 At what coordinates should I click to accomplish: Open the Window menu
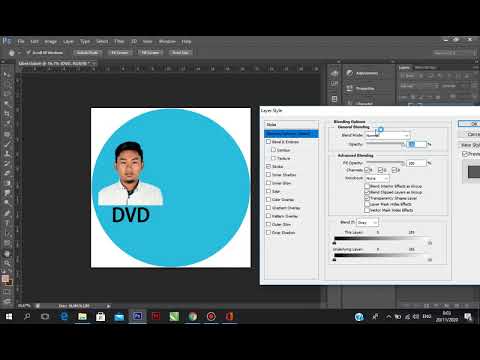(x=167, y=41)
